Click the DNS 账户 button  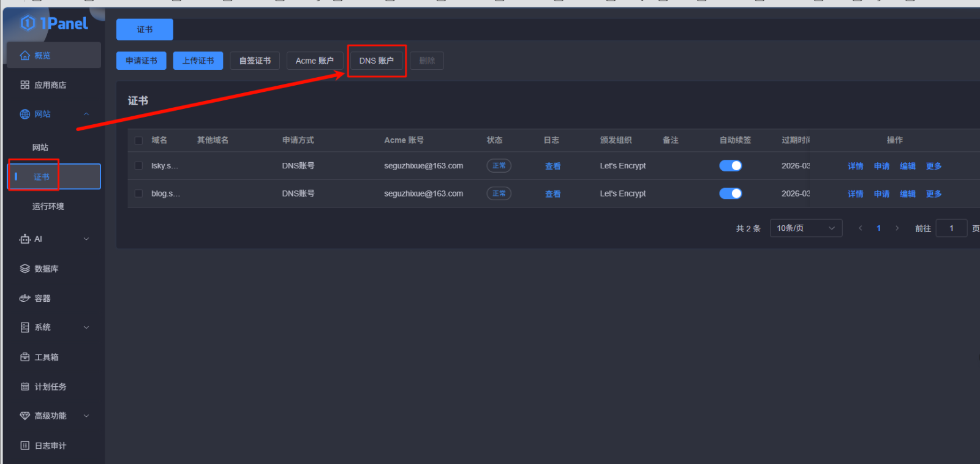(x=376, y=61)
